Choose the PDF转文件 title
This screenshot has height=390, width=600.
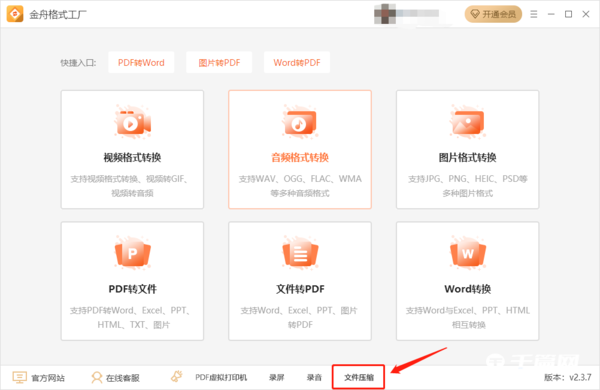click(132, 289)
